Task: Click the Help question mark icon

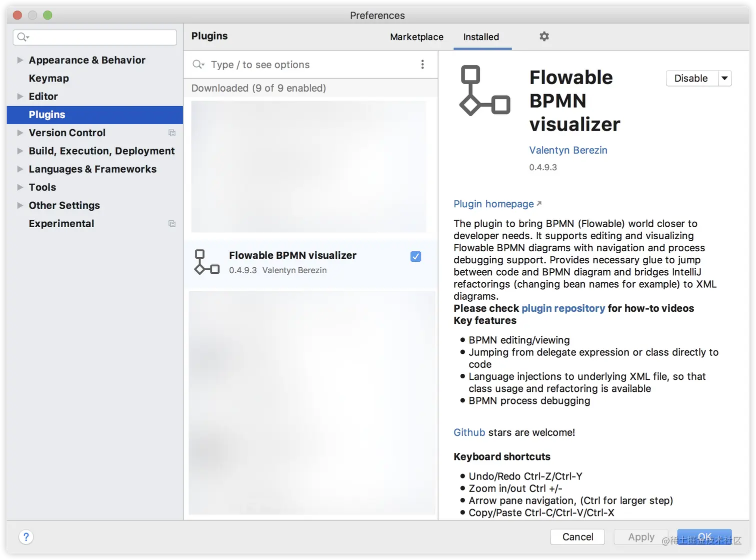Action: (x=26, y=536)
